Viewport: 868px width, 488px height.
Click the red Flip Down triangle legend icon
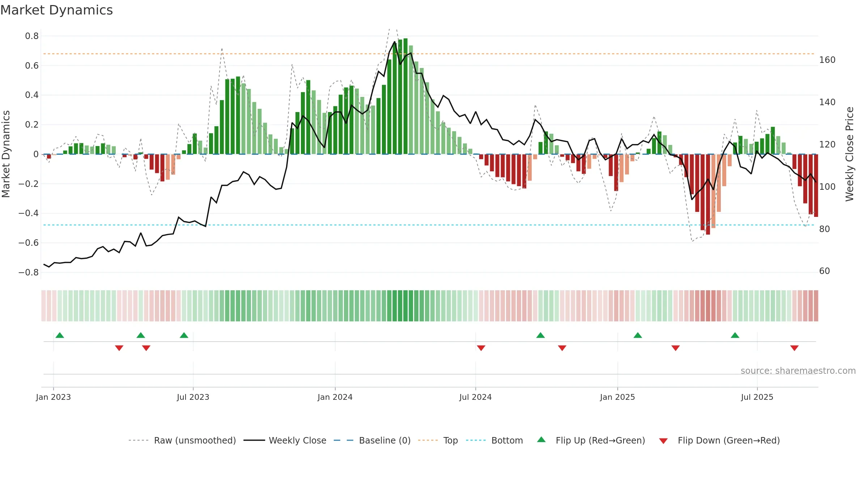click(663, 441)
